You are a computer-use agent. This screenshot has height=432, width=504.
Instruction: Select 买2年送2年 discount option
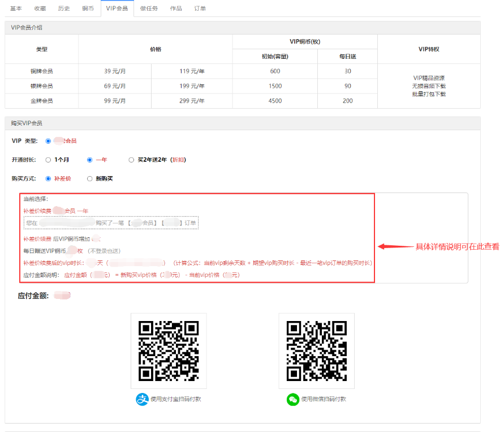(131, 160)
